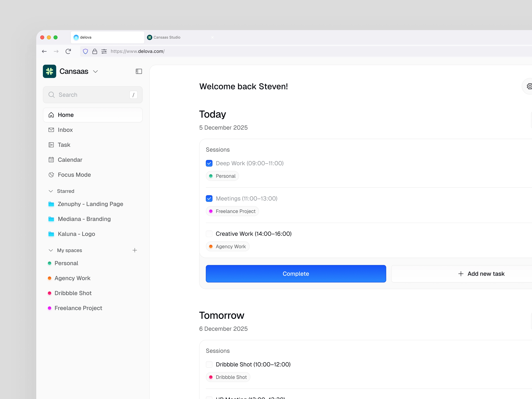
Task: Uncheck the Deep Work session checkbox
Action: point(209,163)
